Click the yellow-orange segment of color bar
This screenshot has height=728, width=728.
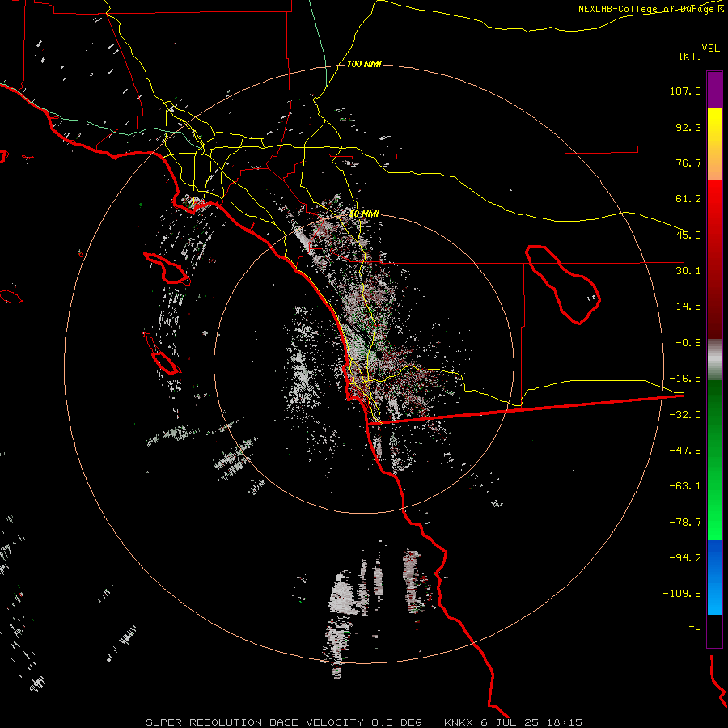click(714, 144)
